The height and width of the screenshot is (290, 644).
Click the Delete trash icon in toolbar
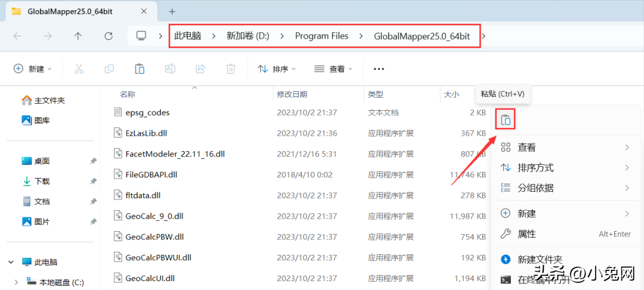tap(231, 69)
